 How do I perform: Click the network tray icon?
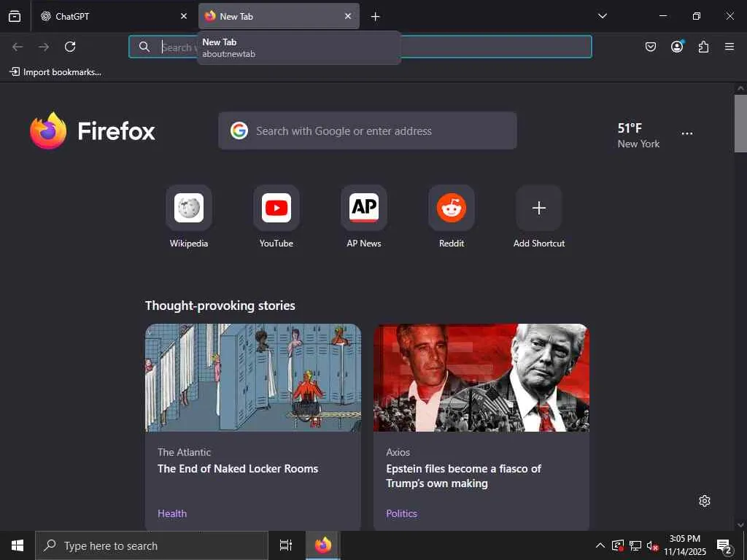tap(635, 545)
